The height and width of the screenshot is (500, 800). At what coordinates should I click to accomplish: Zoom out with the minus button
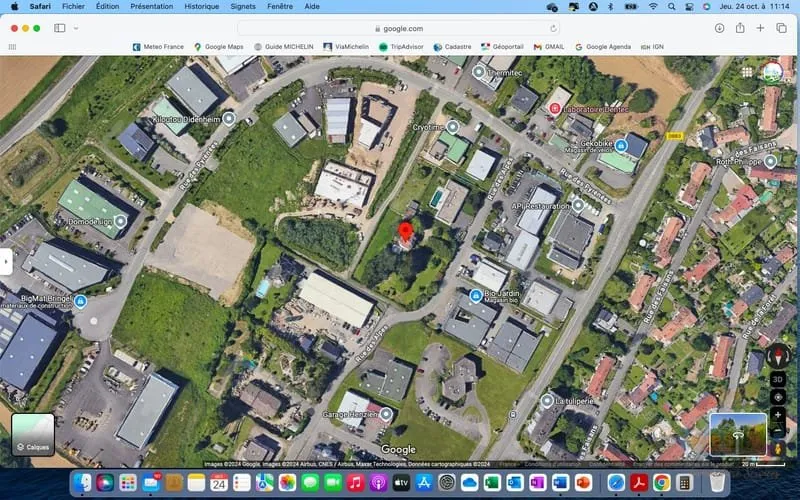coord(778,431)
